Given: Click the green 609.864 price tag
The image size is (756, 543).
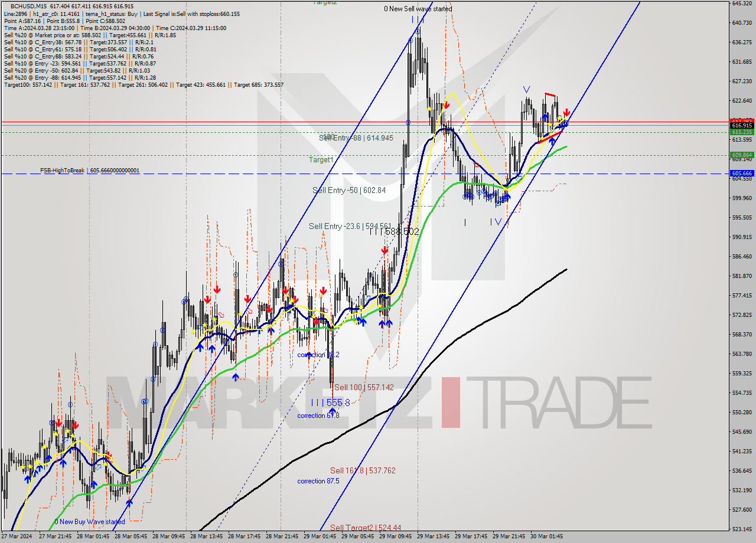Looking at the screenshot, I should click(742, 155).
